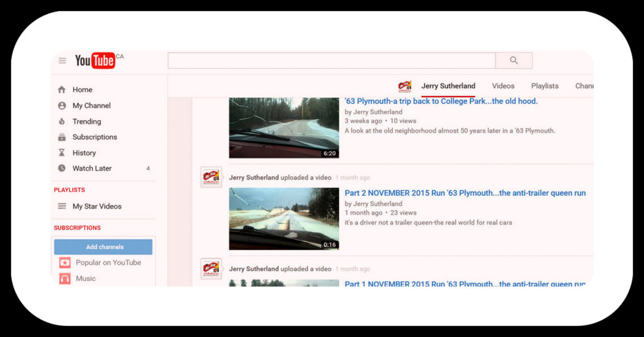Viewport: 644px width, 337px height.
Task: Switch to the Playlists tab
Action: (x=545, y=86)
